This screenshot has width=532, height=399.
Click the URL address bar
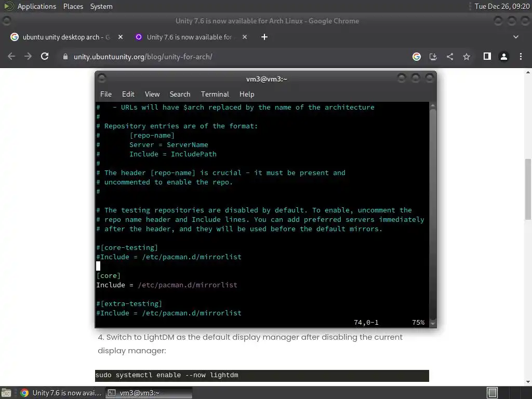pos(234,57)
